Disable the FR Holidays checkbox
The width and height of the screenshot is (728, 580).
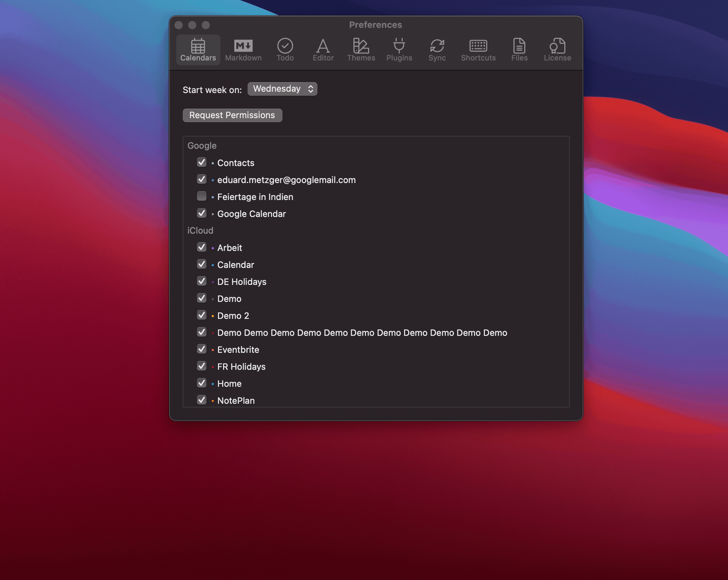[x=202, y=366]
